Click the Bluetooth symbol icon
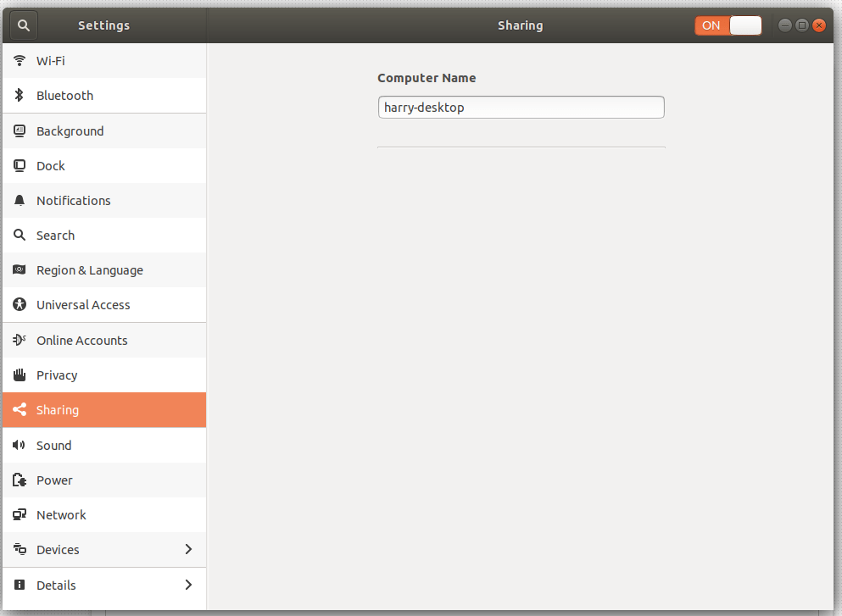The image size is (842, 616). [x=20, y=96]
